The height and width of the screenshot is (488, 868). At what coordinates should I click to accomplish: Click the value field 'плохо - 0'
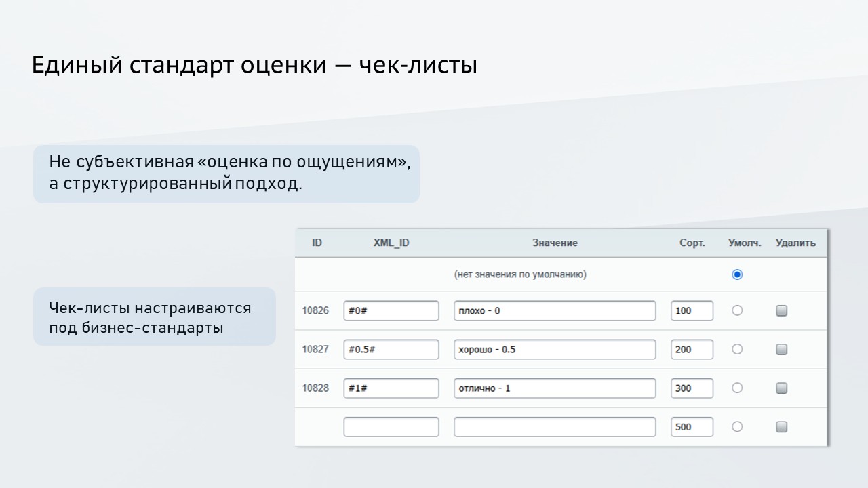coord(555,310)
